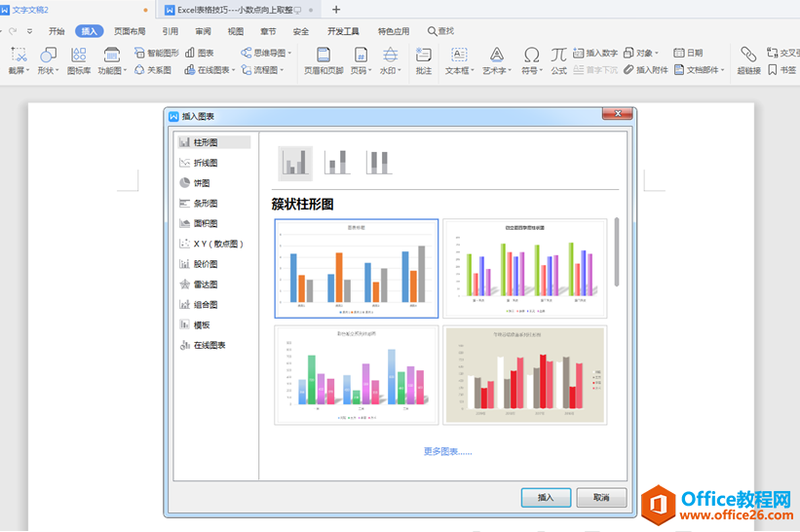
Task: Click the 日期 date button
Action: click(x=688, y=53)
